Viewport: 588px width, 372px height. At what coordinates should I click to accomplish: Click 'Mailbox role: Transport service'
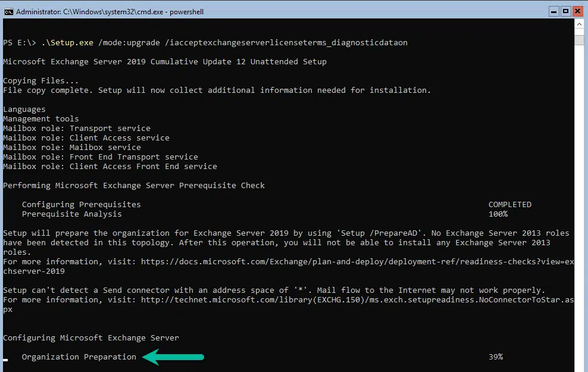click(x=77, y=128)
